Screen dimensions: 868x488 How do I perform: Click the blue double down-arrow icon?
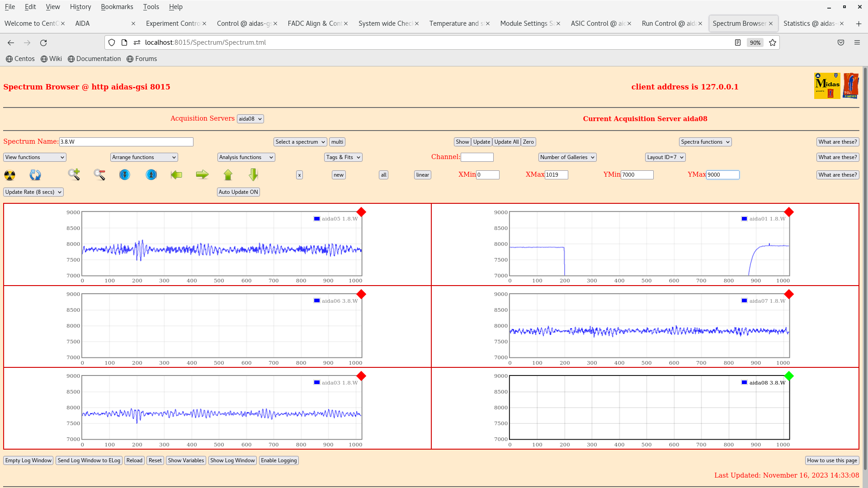pos(125,175)
